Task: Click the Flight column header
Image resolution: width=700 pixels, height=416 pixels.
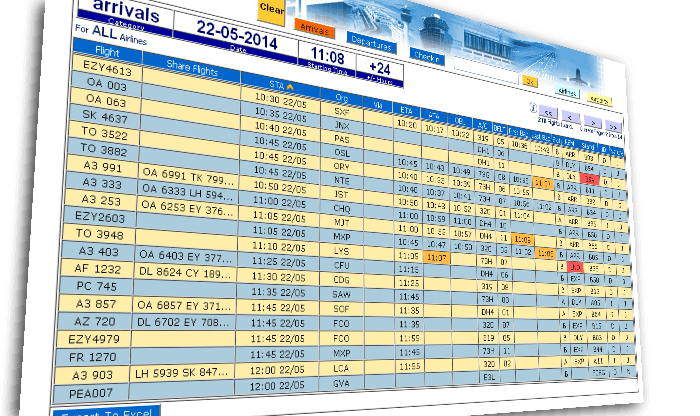Action: pyautogui.click(x=107, y=48)
